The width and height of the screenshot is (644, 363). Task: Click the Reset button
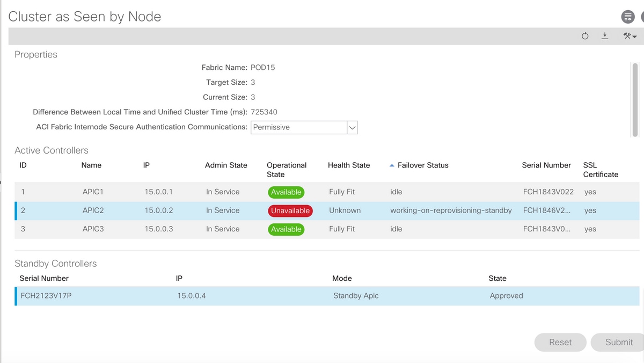coord(560,342)
